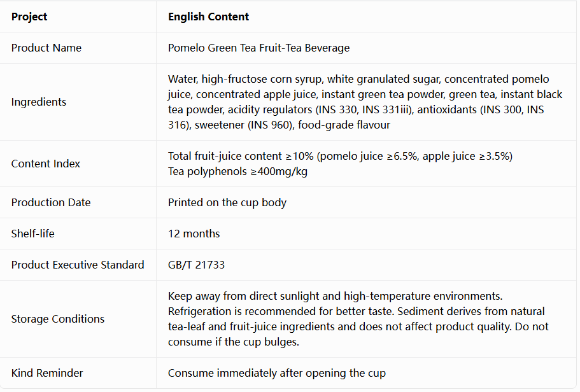Select the Content Index label

45,164
